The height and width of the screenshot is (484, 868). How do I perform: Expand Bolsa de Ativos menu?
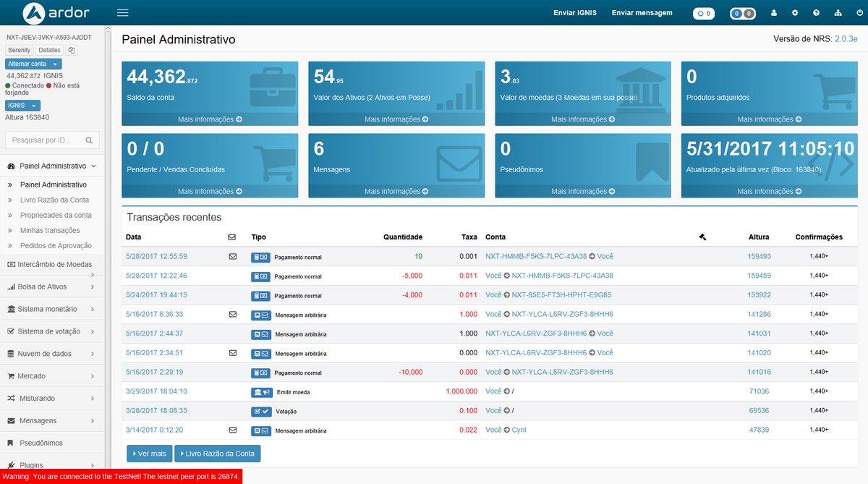coord(52,286)
